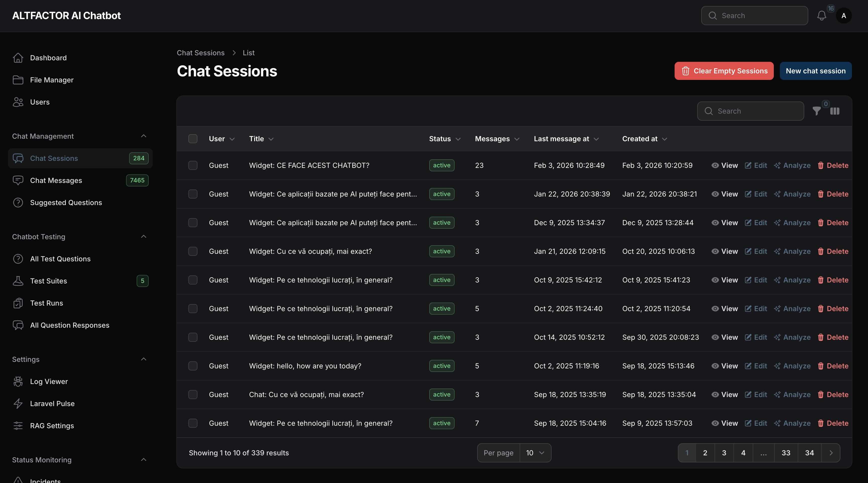The height and width of the screenshot is (483, 868).
Task: Toggle the table filter icon
Action: (x=817, y=111)
